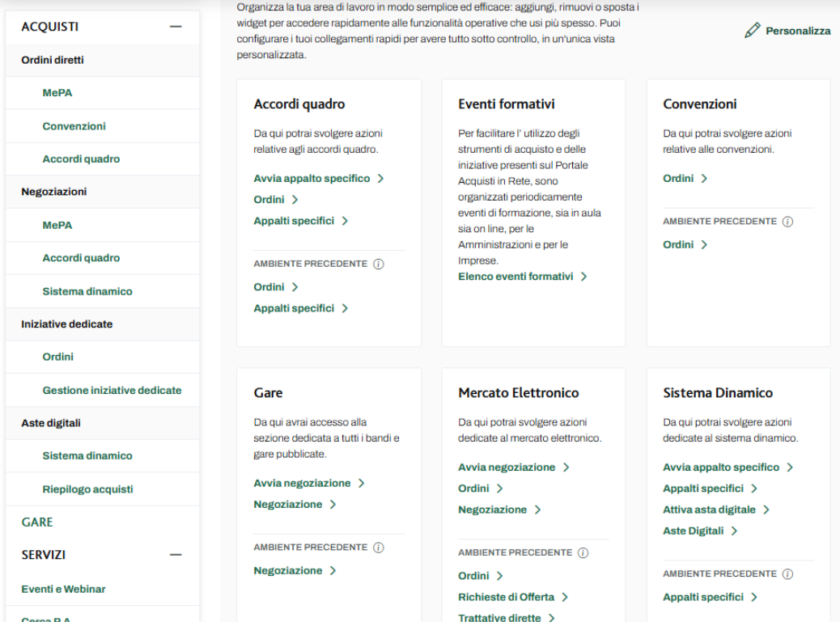Click chevron arrow beside Elenco eventi formativi
840x622 pixels.
(x=583, y=277)
